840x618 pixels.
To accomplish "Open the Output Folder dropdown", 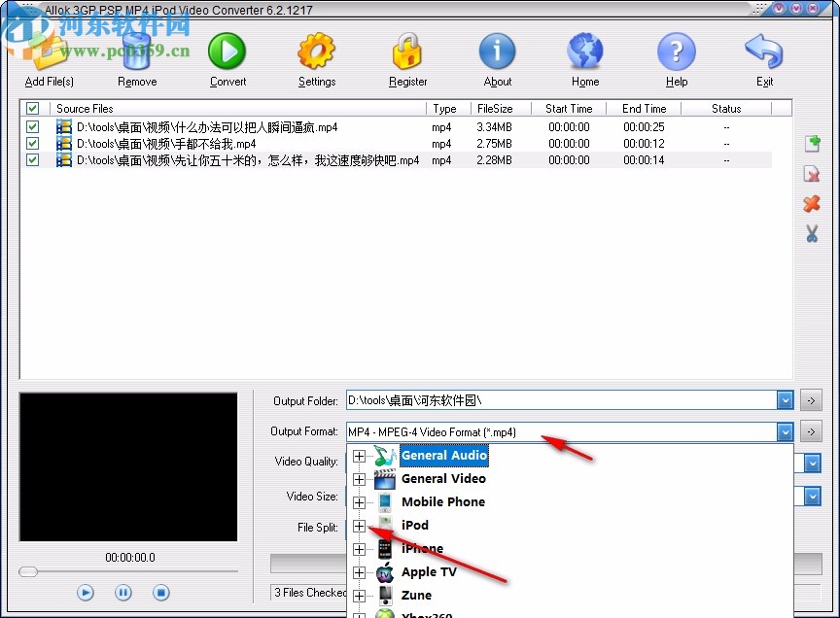I will [785, 399].
